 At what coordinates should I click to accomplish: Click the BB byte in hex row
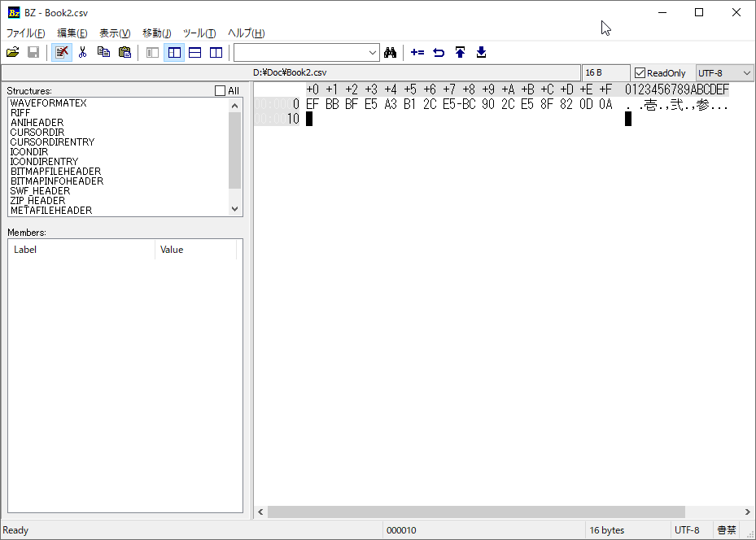tap(332, 105)
